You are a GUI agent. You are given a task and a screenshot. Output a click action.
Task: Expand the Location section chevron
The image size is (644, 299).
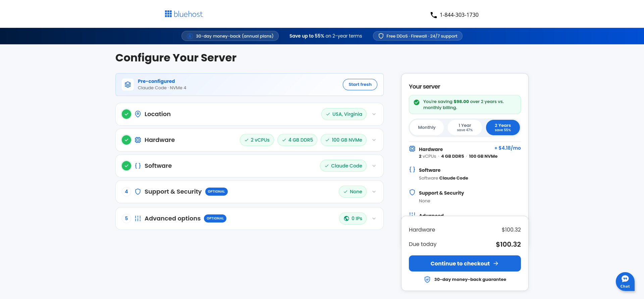pos(374,114)
